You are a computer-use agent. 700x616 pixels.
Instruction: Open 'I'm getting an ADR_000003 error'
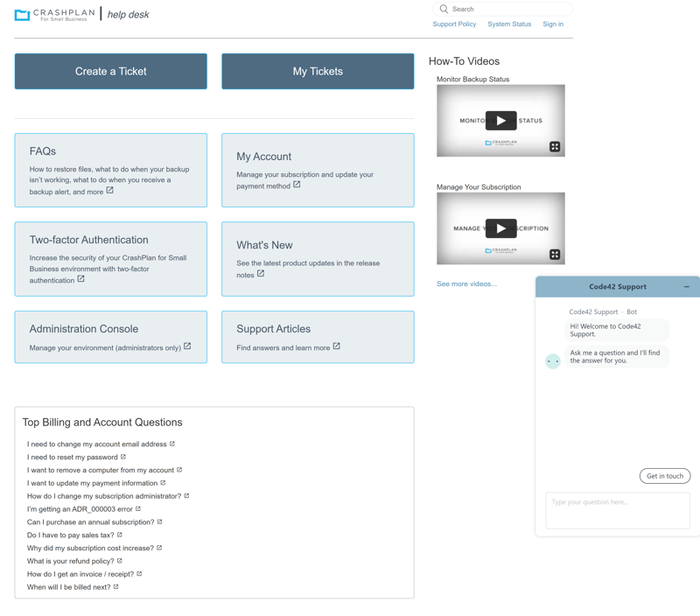[80, 509]
